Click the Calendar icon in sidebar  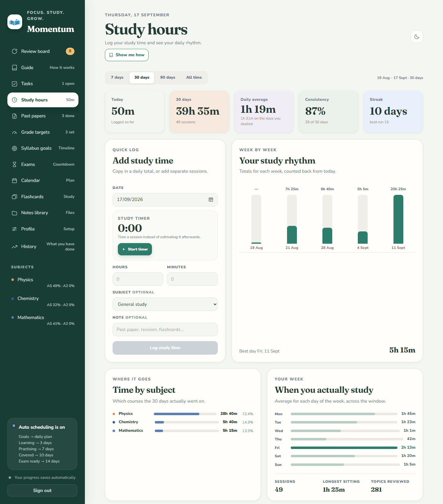14,180
